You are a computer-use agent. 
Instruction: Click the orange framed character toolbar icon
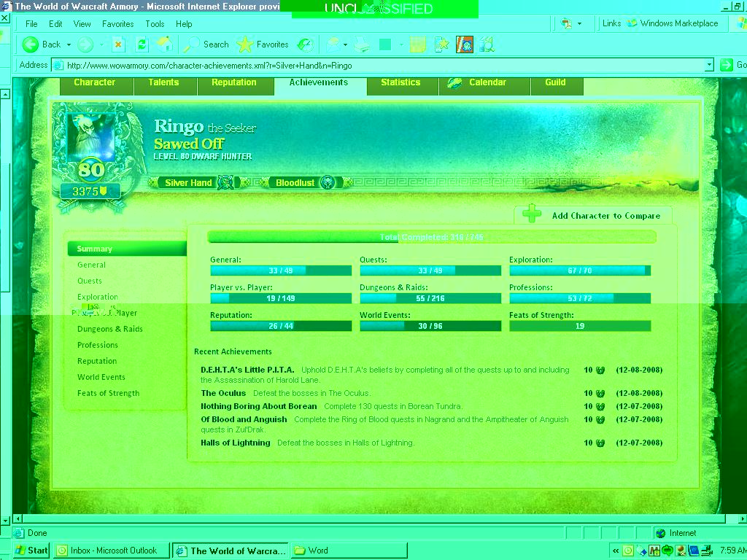point(465,44)
